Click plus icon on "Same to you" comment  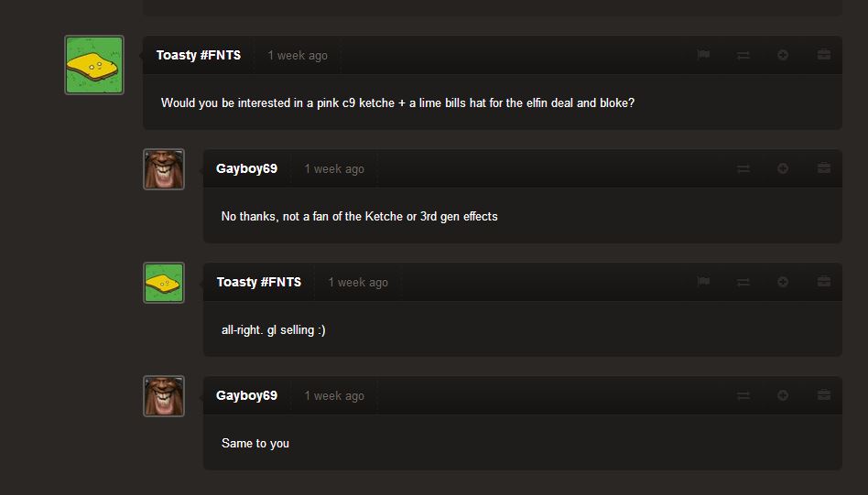[x=783, y=395]
